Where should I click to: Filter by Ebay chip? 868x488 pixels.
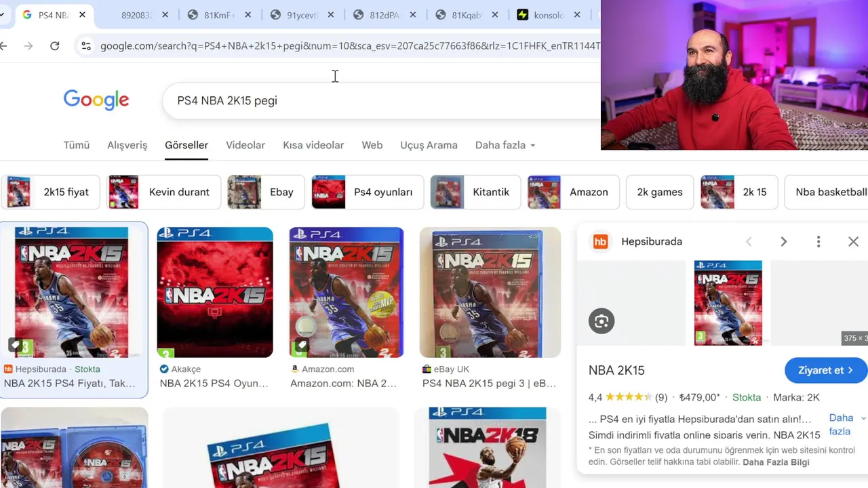[x=266, y=192]
